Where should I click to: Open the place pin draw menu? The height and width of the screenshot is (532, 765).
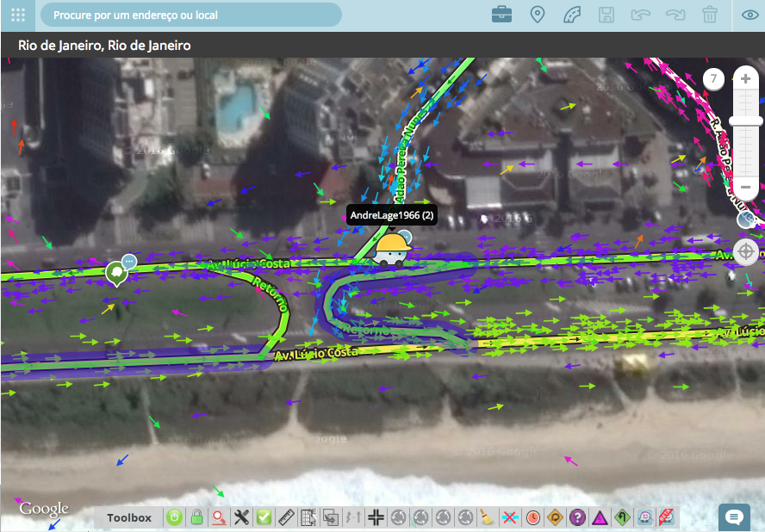pyautogui.click(x=538, y=15)
